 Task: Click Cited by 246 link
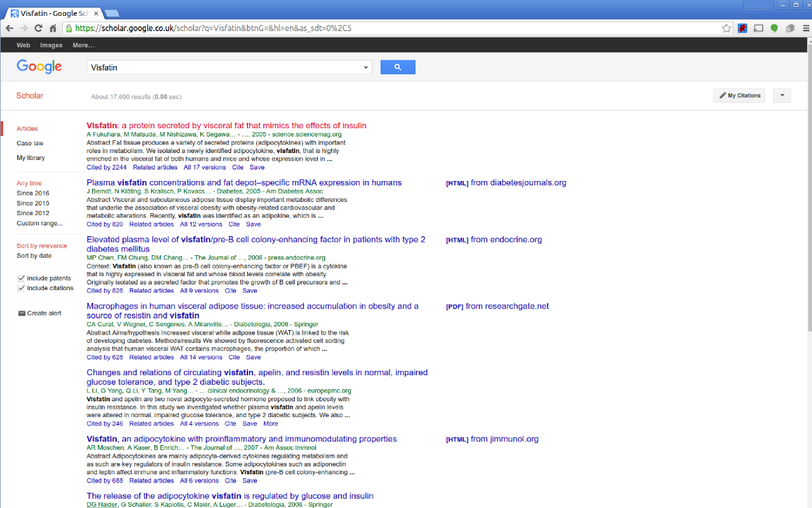[x=105, y=424]
